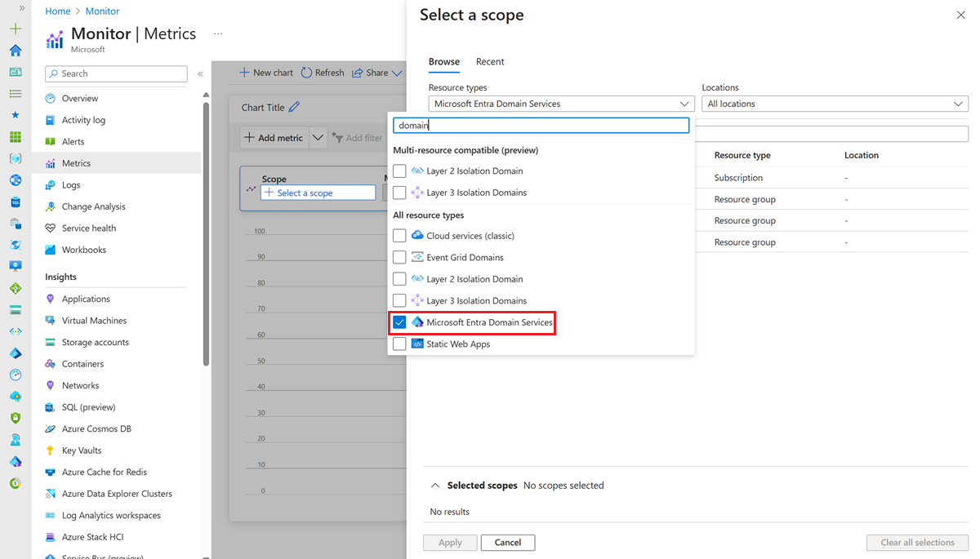Click the left menu vertical scrollbar
The width and height of the screenshot is (980, 559).
206,228
